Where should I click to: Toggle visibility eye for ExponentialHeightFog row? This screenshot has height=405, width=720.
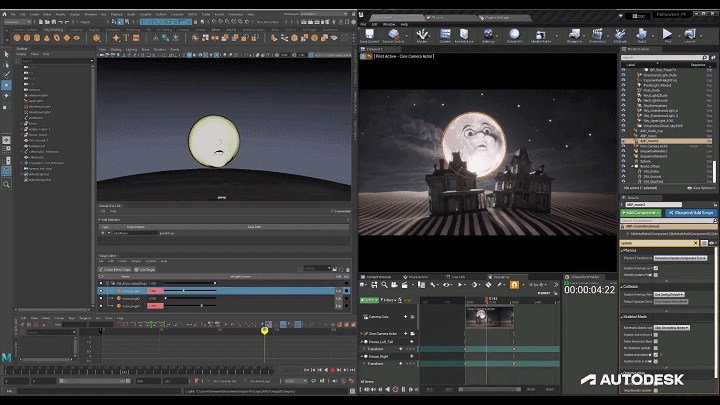coord(624,80)
